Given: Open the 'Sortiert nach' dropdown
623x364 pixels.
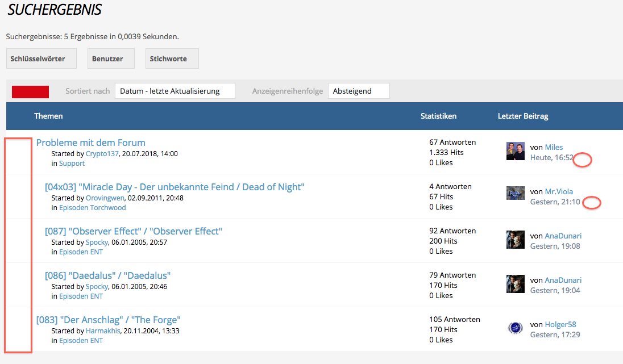Looking at the screenshot, I should point(175,91).
